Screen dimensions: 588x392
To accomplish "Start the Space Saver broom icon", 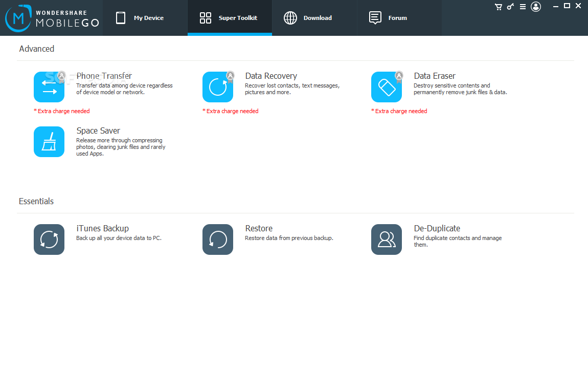I will coord(49,142).
